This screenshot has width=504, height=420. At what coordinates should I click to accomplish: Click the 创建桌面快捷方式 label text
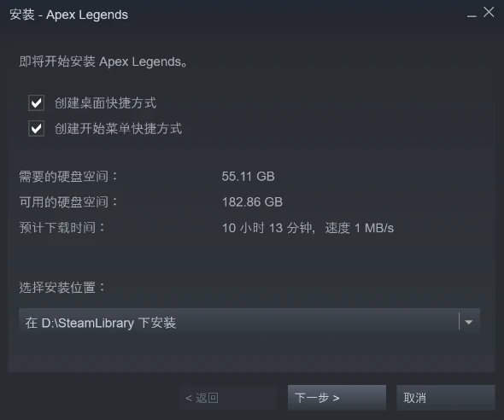(105, 103)
